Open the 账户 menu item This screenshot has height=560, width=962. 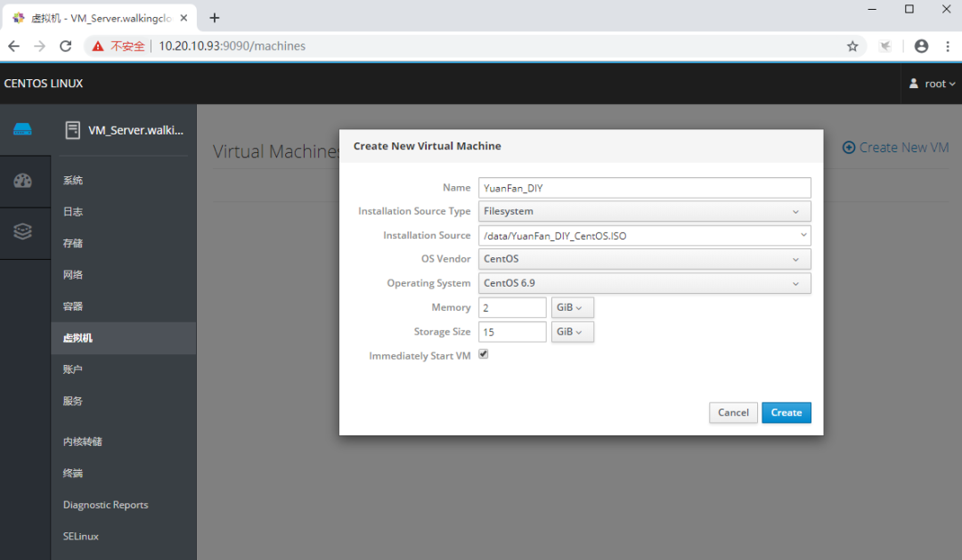123,369
